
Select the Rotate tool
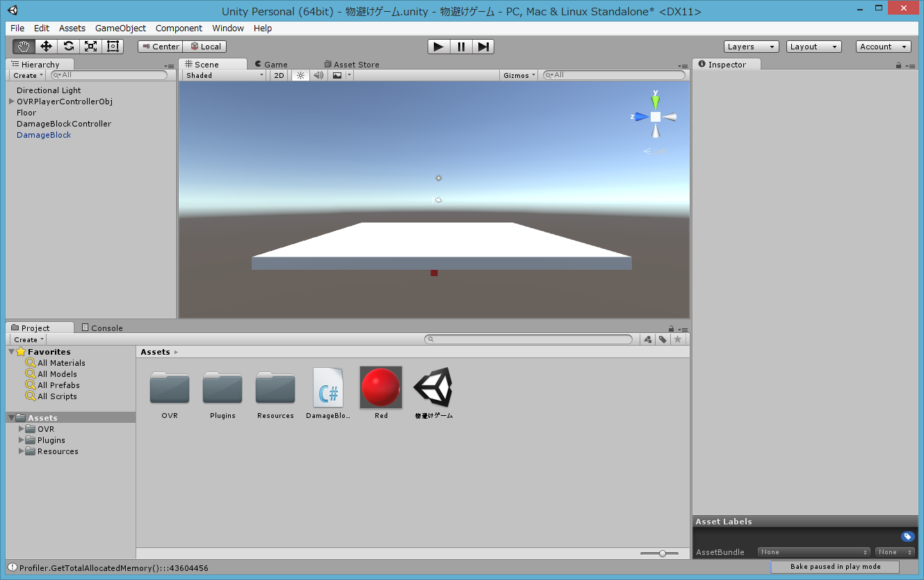pyautogui.click(x=68, y=47)
